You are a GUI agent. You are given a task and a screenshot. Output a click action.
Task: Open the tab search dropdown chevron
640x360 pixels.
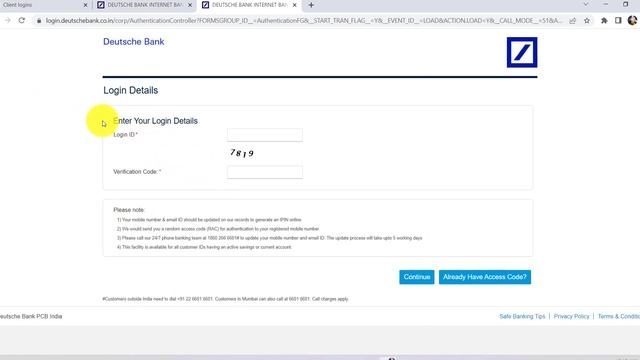coord(586,4)
